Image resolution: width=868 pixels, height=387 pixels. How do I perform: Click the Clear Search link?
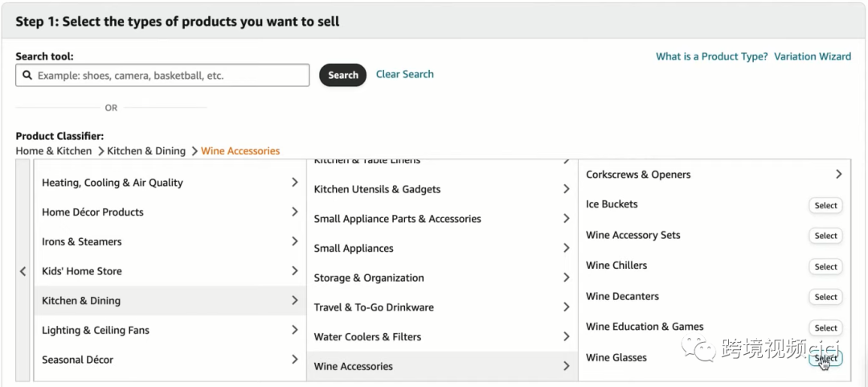point(404,74)
